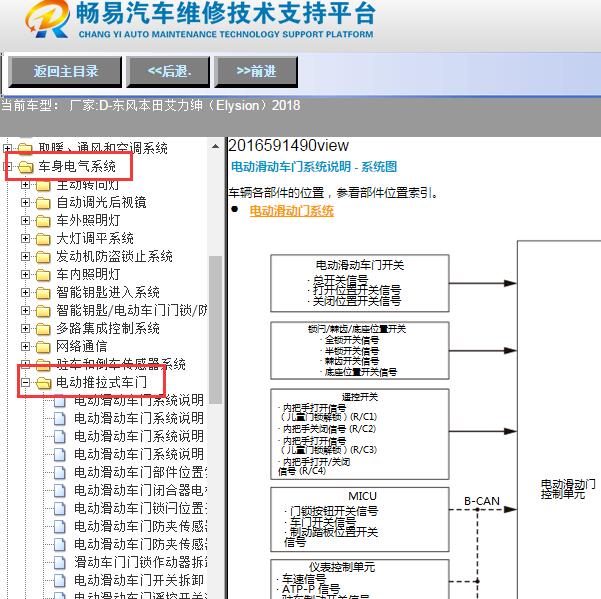The image size is (601, 599).
Task: Click 遥控开关 diagram box
Action: pos(360,434)
